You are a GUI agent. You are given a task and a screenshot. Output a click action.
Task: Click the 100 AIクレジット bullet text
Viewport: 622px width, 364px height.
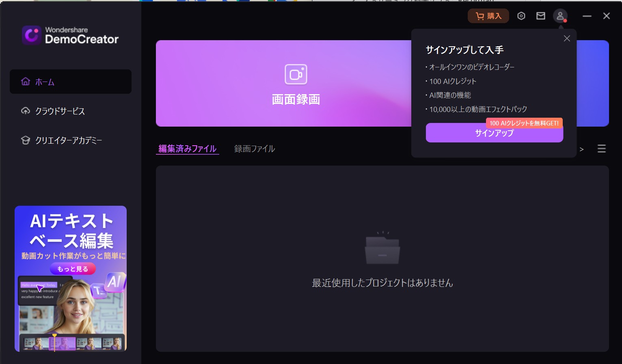[x=453, y=81]
